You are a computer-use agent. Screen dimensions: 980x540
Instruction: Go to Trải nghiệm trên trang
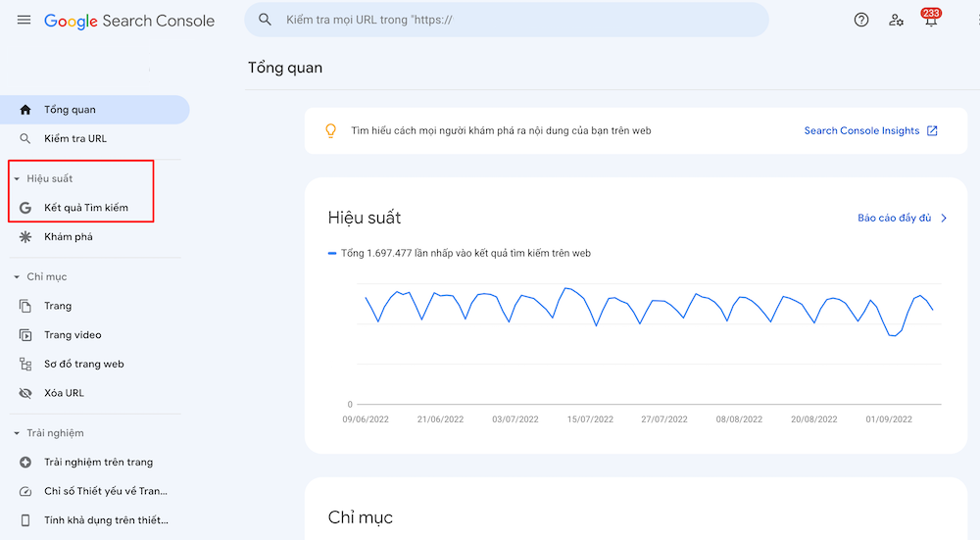point(98,462)
